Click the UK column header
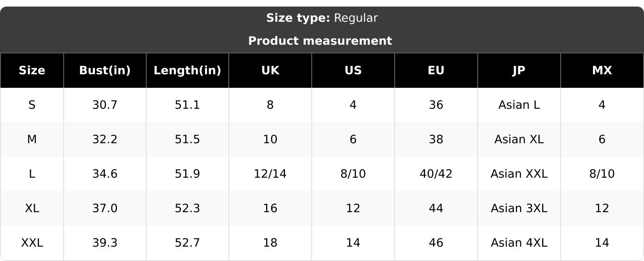644x261 pixels. click(270, 71)
